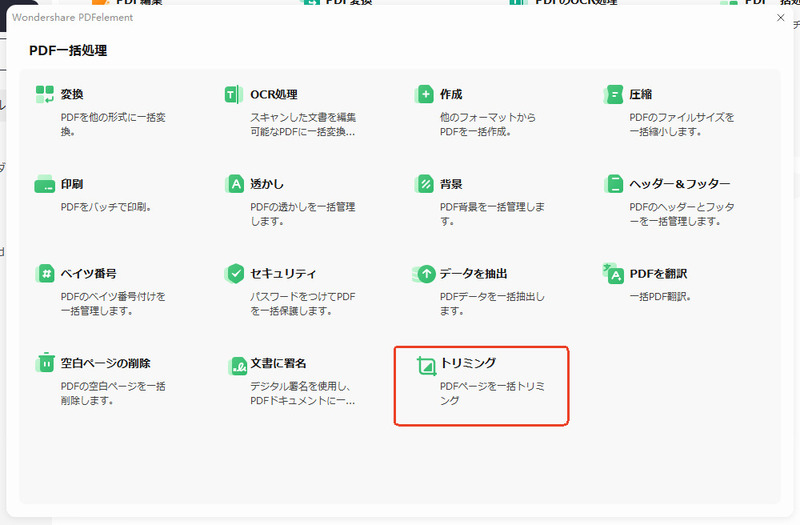Click the 空白ページの削除 trash icon

pyautogui.click(x=45, y=363)
